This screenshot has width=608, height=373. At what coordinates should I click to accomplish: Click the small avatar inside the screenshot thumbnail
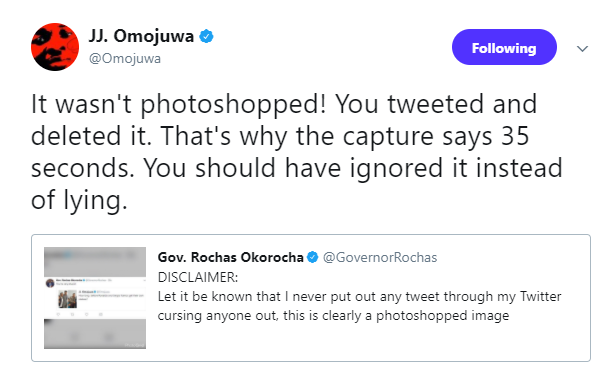(x=50, y=283)
